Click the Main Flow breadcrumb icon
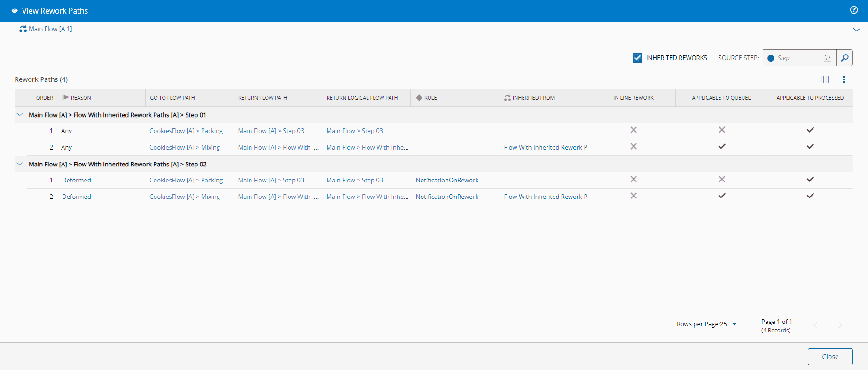 pyautogui.click(x=23, y=29)
